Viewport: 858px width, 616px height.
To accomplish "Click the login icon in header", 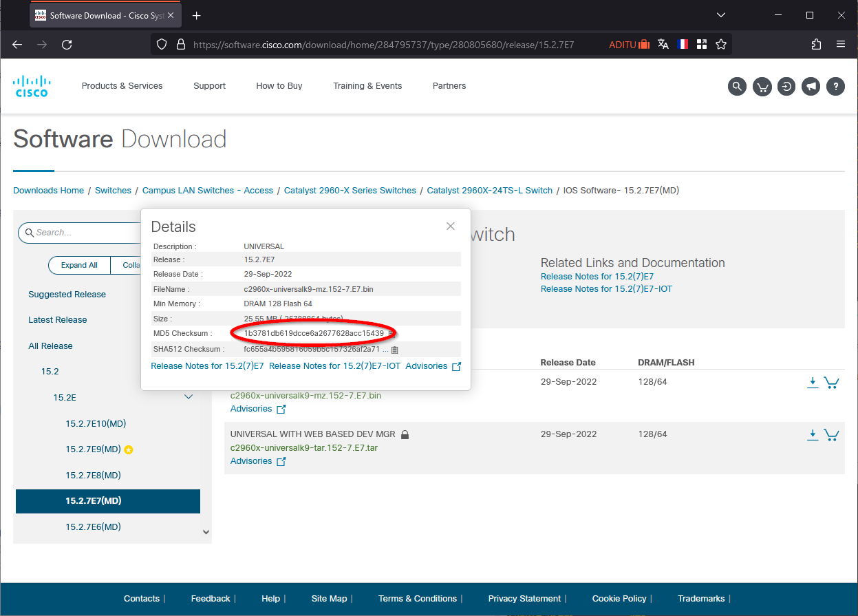I will [x=786, y=86].
